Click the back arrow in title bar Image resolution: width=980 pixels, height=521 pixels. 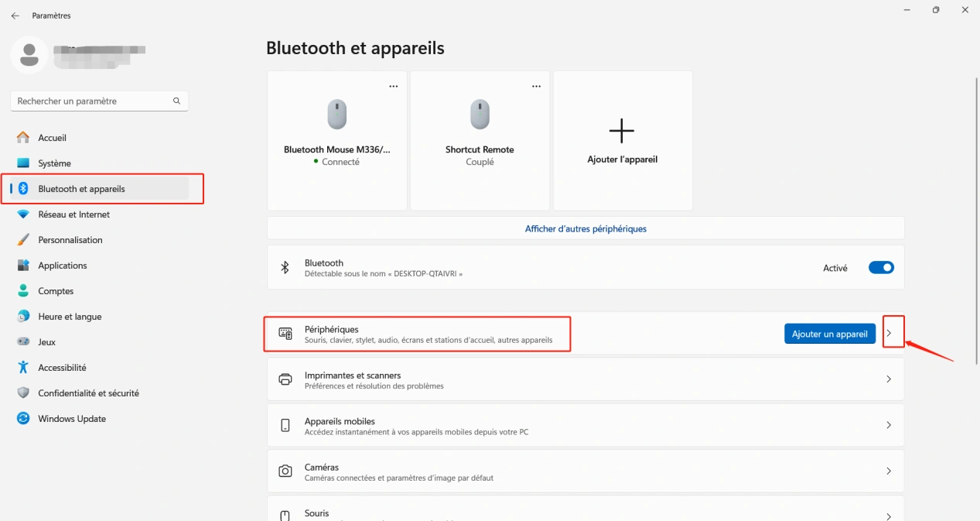pos(15,15)
